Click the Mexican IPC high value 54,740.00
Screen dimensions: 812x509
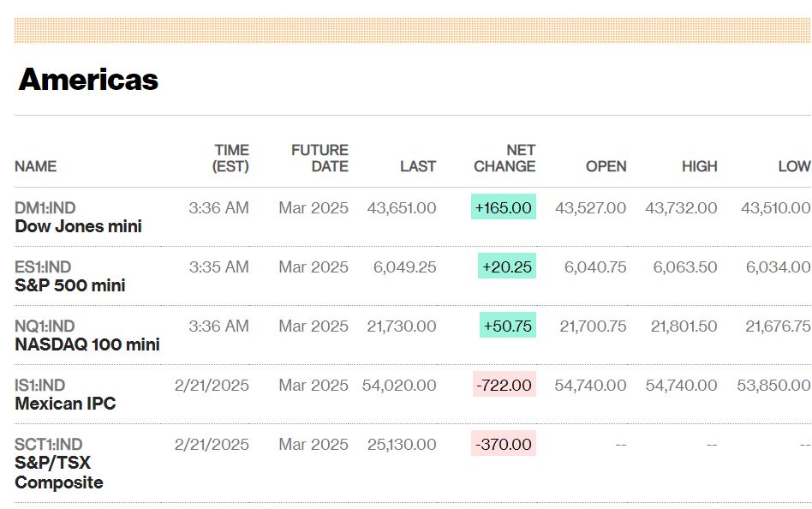[682, 385]
